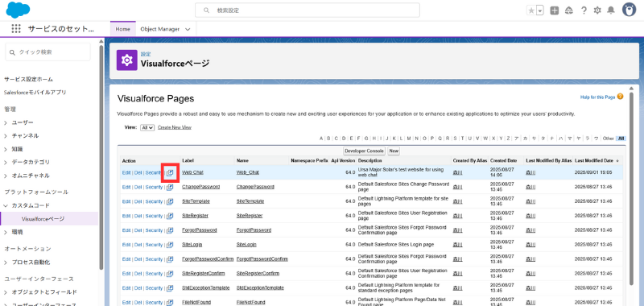Click the Help for this Page link
644x306 pixels.
(597, 97)
